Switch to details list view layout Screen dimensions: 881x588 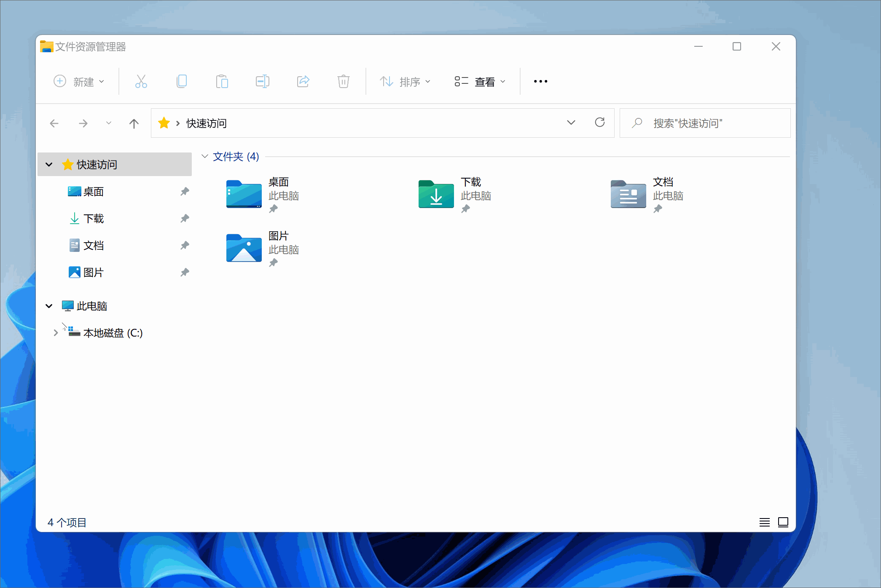764,522
